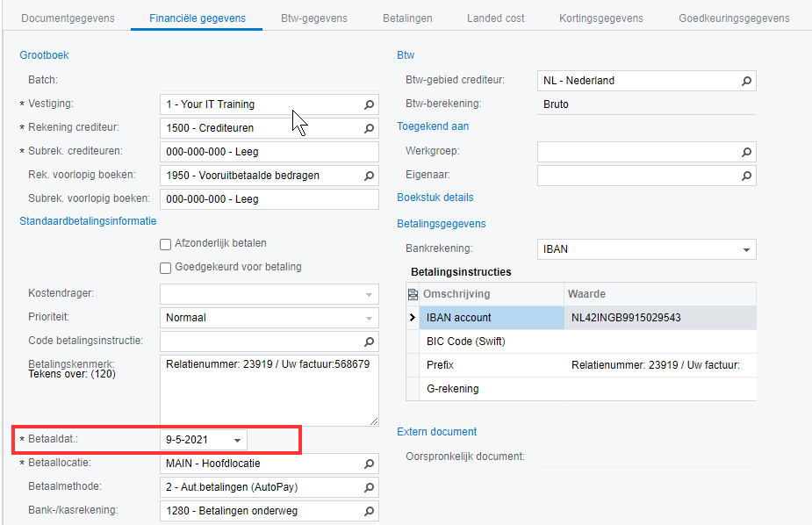Screen dimensions: 812x525
Task: Switch to the Btw-gegevens tab
Action: pyautogui.click(x=313, y=18)
